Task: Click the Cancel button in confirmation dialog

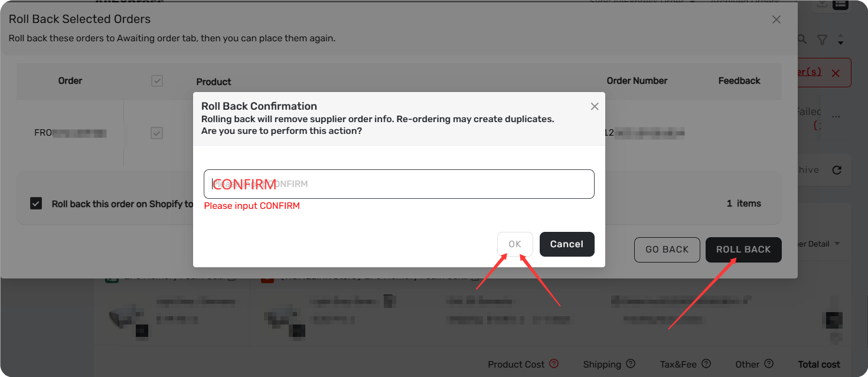Action: coord(567,244)
